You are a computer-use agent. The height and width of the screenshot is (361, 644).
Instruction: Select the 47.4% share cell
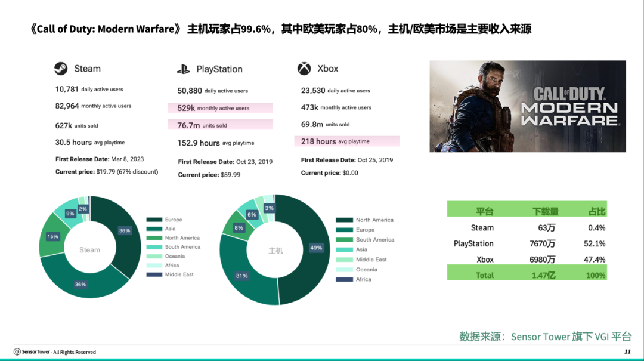click(x=595, y=260)
